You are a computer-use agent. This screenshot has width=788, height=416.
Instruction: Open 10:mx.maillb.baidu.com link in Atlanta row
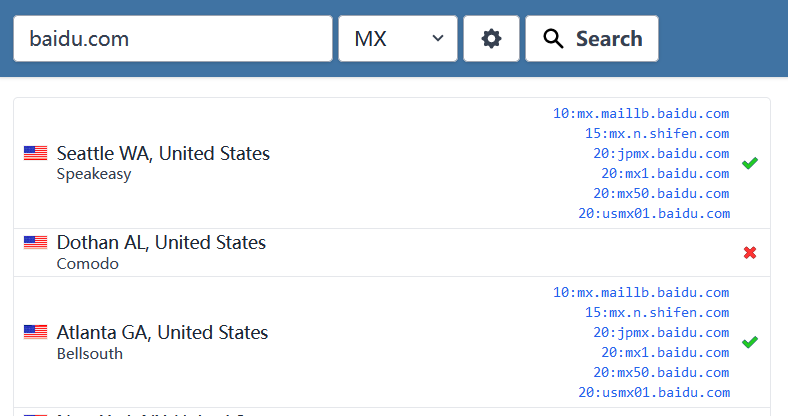click(641, 292)
